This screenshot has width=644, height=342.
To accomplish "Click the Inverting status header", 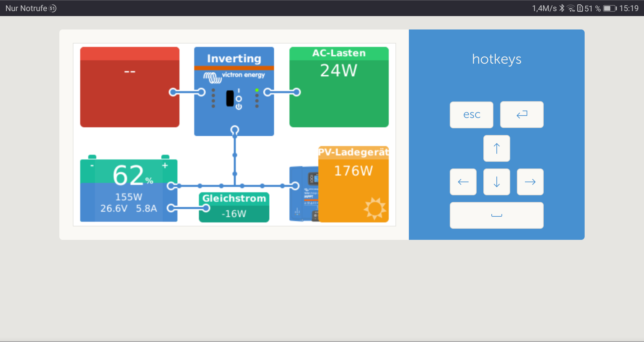I will (234, 58).
